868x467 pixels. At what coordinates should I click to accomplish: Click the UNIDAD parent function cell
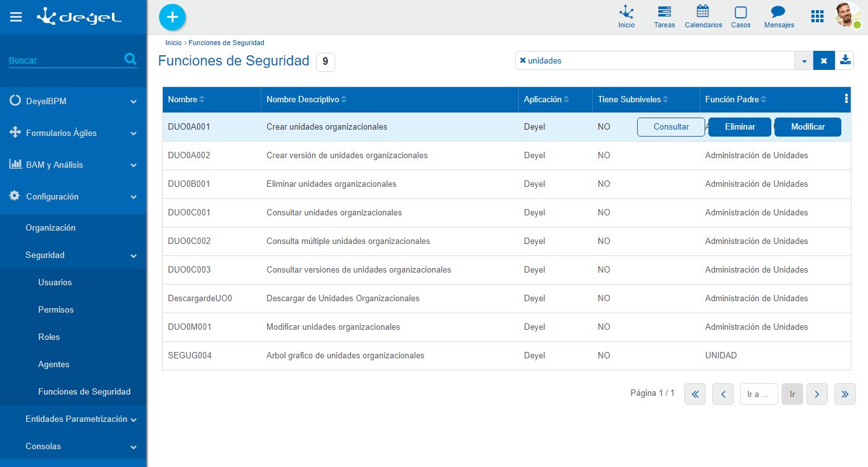(721, 355)
